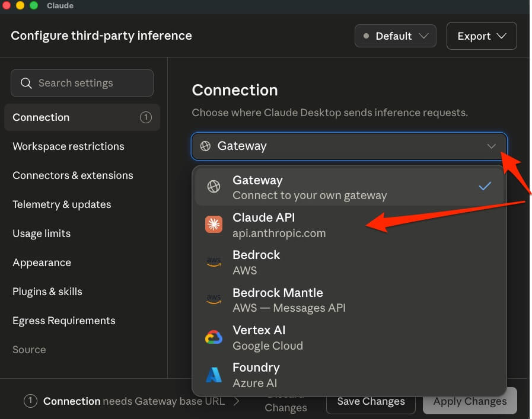Open Appearance settings
The image size is (532, 419).
tap(82, 263)
